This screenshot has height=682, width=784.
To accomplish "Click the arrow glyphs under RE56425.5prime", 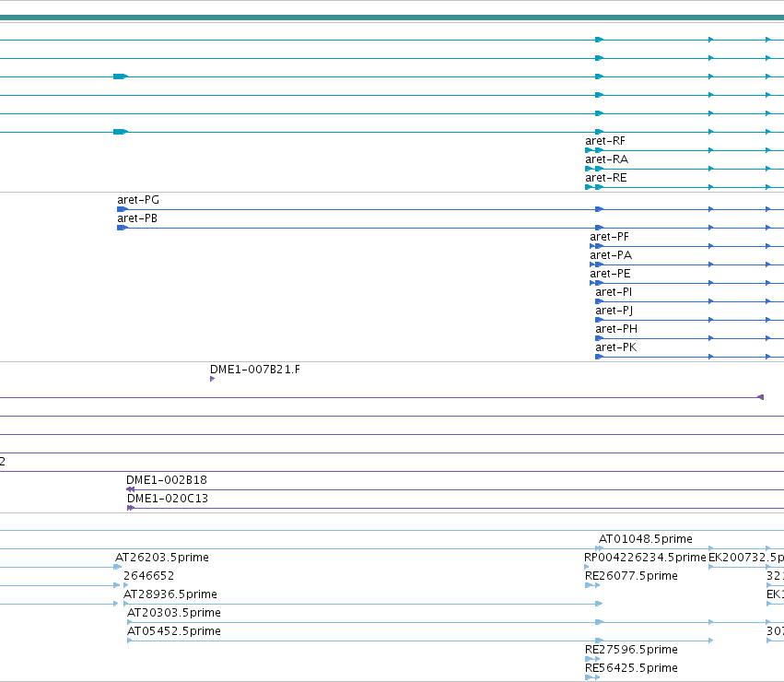I will click(592, 677).
